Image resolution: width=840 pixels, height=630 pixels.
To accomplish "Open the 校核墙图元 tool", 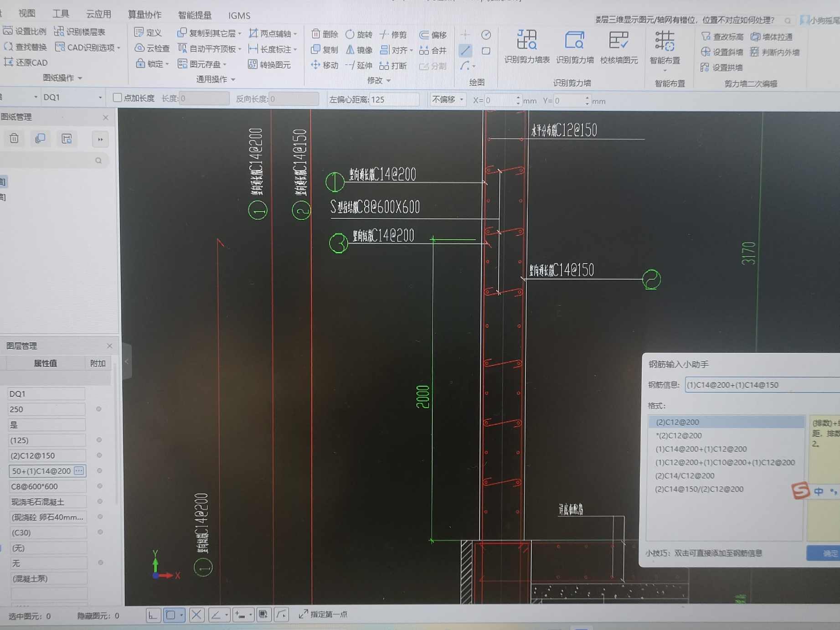I will [618, 41].
